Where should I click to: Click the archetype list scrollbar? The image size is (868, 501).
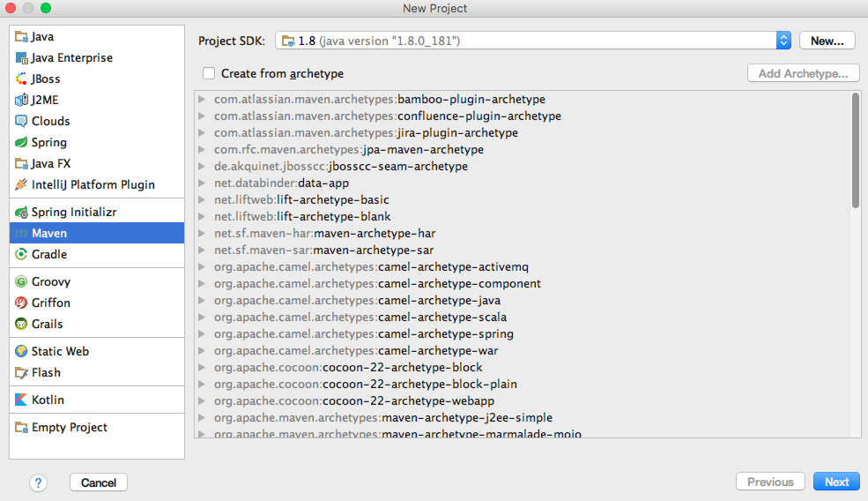pyautogui.click(x=856, y=150)
